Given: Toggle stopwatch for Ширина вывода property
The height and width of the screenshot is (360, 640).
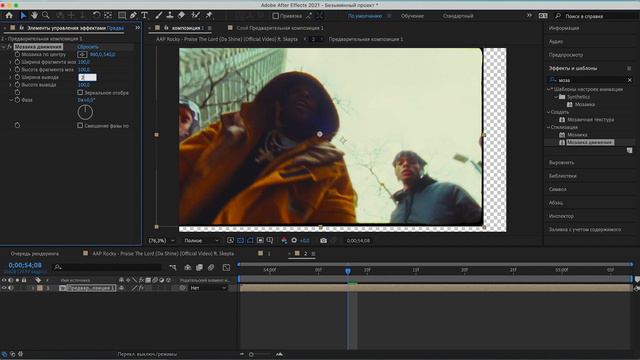Looking at the screenshot, I should point(17,77).
